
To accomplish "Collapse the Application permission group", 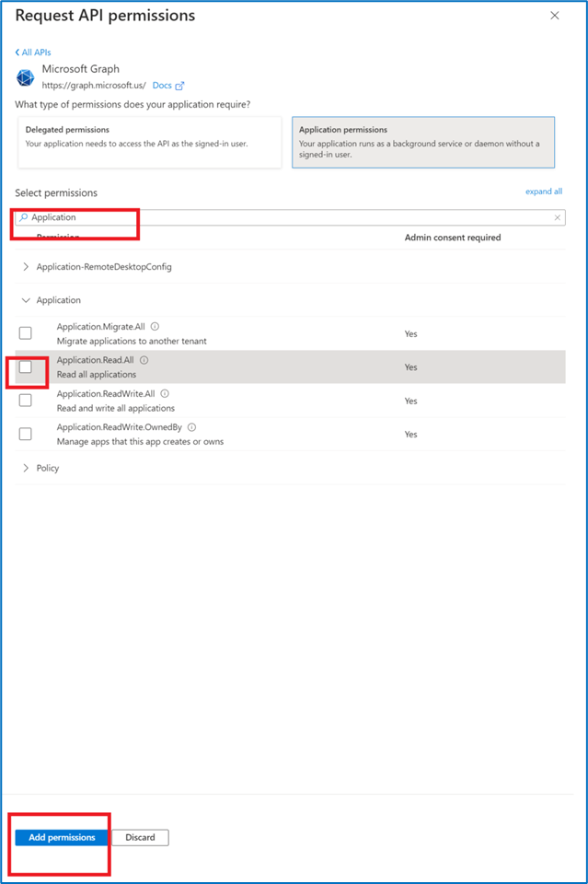I will coord(26,300).
